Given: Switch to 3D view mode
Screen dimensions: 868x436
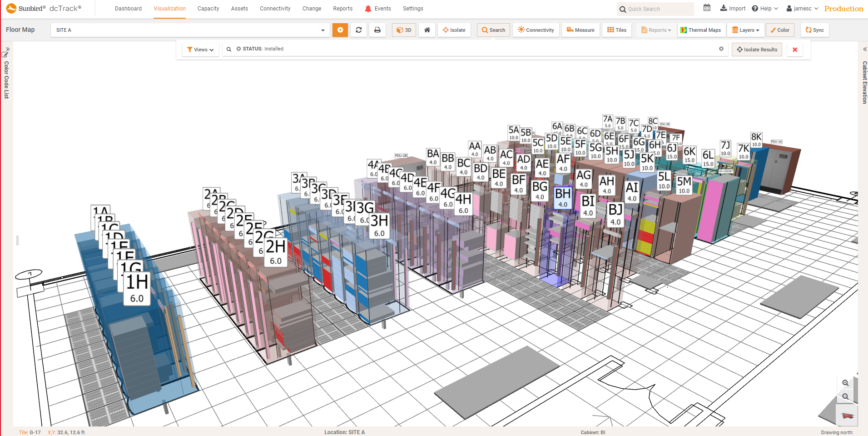Looking at the screenshot, I should 404,30.
